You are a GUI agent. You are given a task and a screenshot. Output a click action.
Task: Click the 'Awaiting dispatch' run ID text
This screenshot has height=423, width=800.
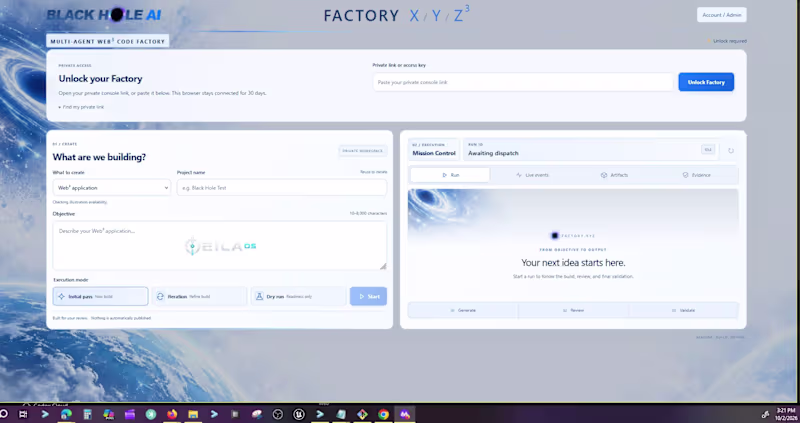click(493, 153)
